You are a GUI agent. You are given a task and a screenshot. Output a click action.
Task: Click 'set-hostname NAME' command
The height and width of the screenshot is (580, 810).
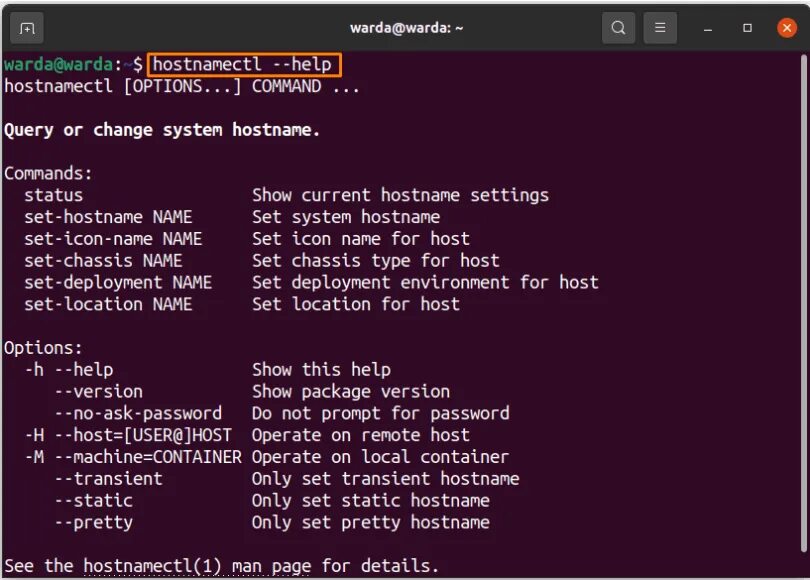(108, 217)
